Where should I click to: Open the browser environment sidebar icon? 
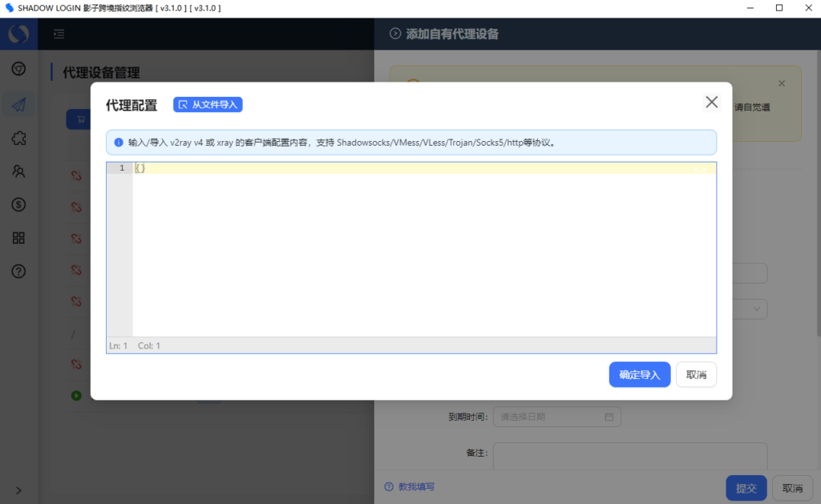tap(18, 69)
